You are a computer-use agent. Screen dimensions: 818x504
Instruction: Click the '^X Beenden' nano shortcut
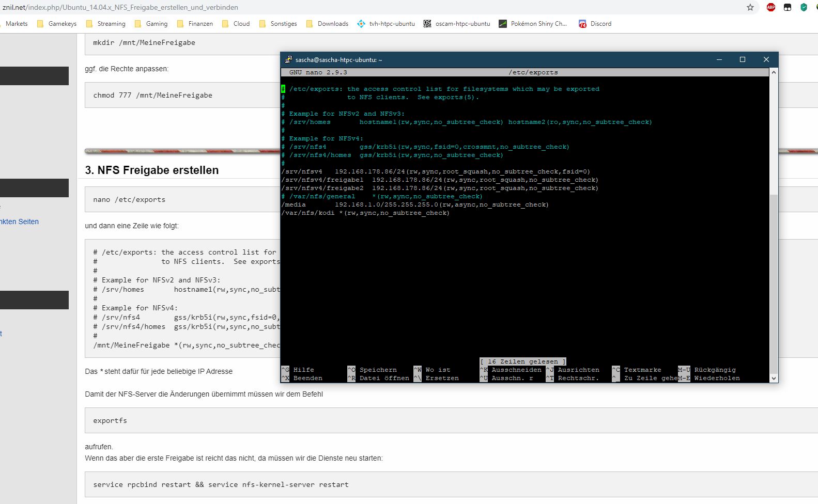pos(302,378)
